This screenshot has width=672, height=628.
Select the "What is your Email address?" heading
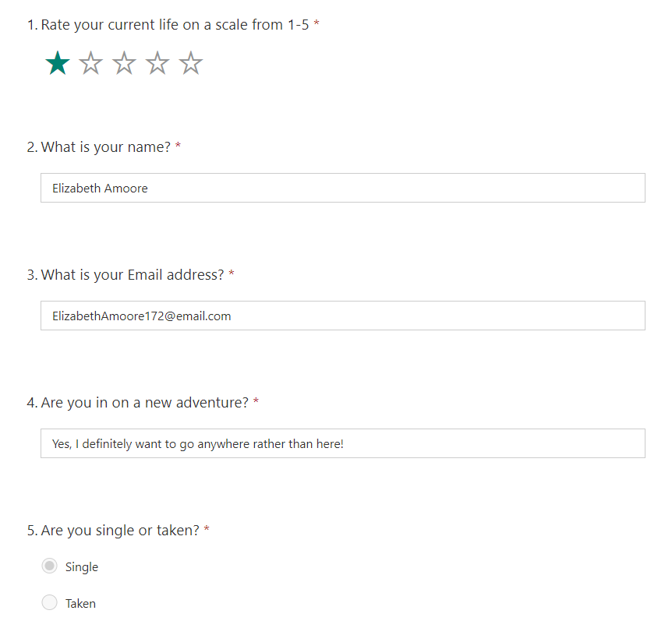132,275
